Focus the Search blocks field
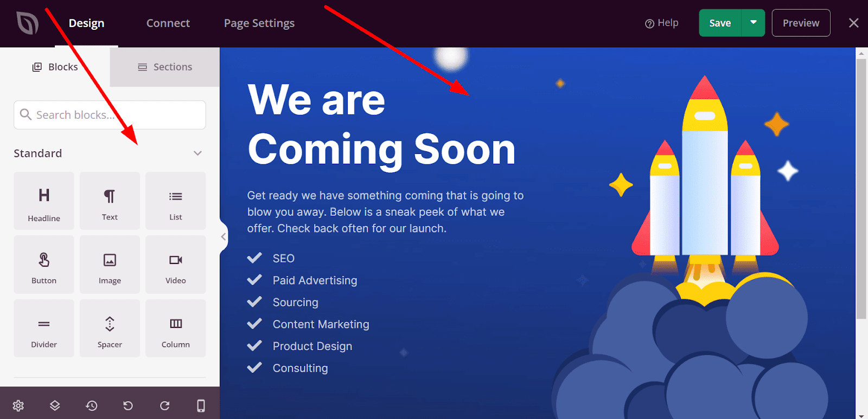 tap(110, 115)
